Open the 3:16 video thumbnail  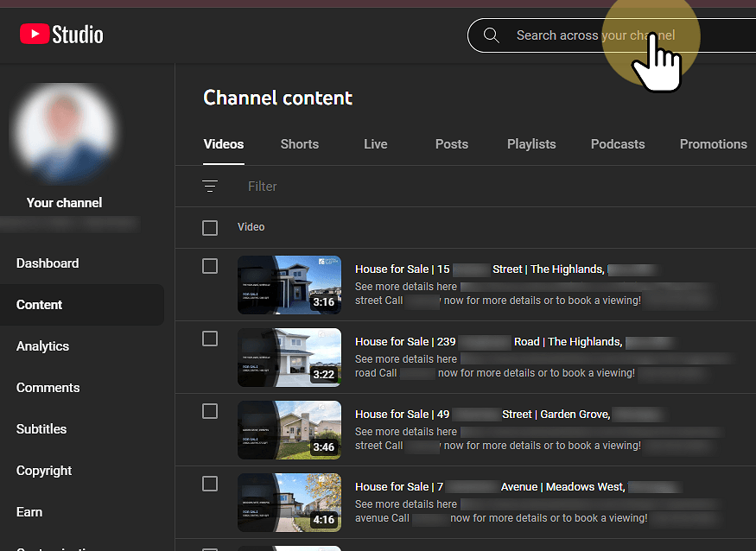[x=289, y=285]
